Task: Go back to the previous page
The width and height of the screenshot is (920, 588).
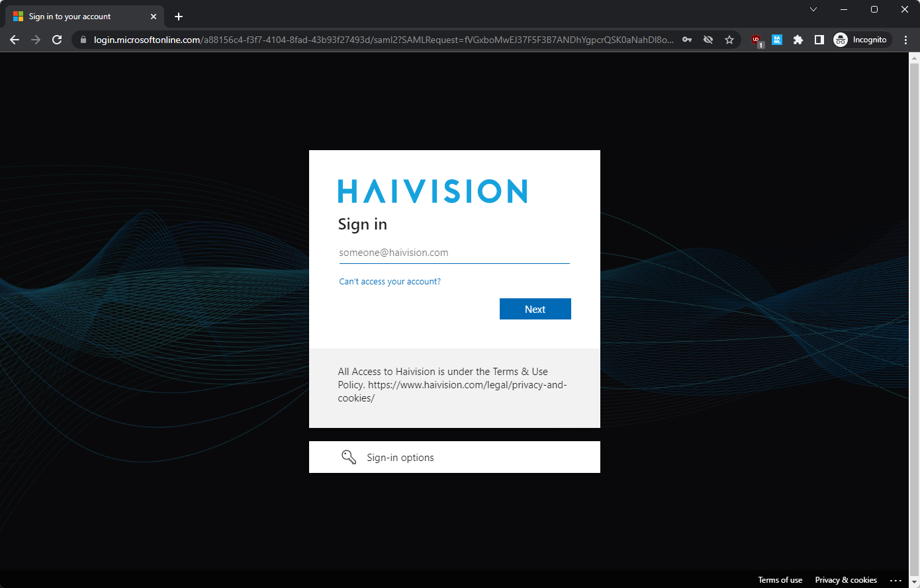Action: pos(15,40)
